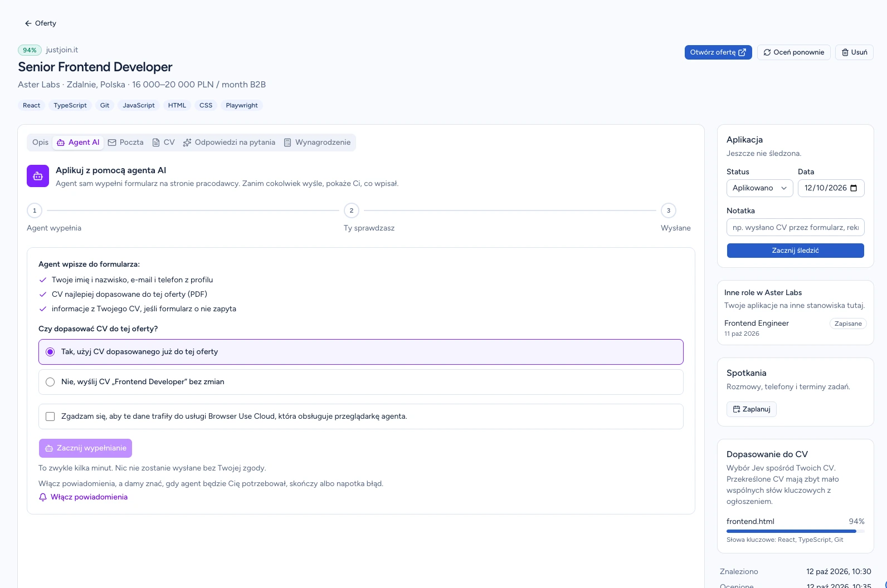This screenshot has width=887, height=588.
Task: Click the Włącz powiadomienia link
Action: [83, 497]
